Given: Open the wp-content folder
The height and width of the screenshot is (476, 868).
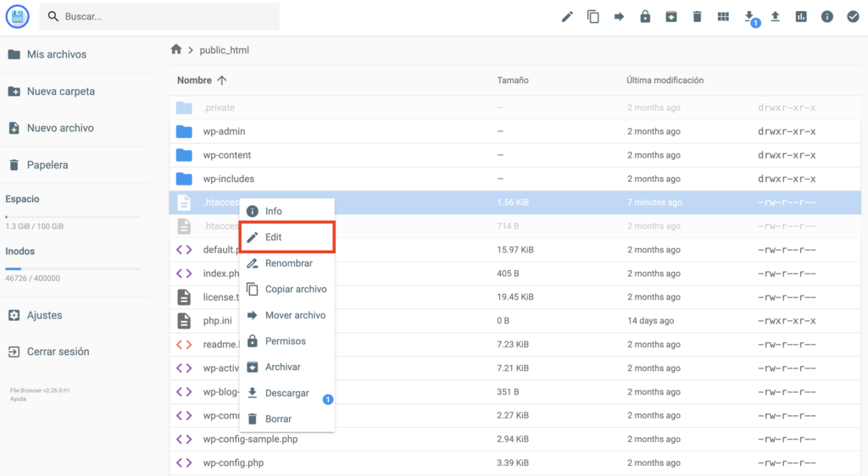Looking at the screenshot, I should pos(226,155).
